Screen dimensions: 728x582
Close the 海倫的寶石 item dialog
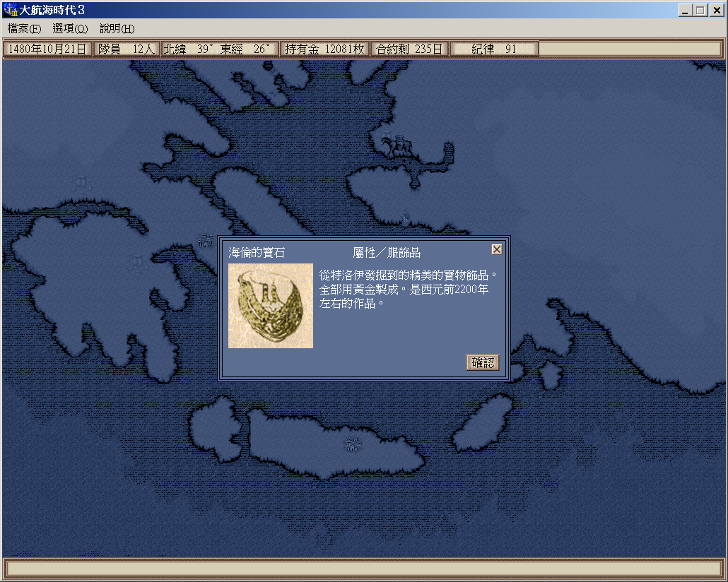point(496,249)
